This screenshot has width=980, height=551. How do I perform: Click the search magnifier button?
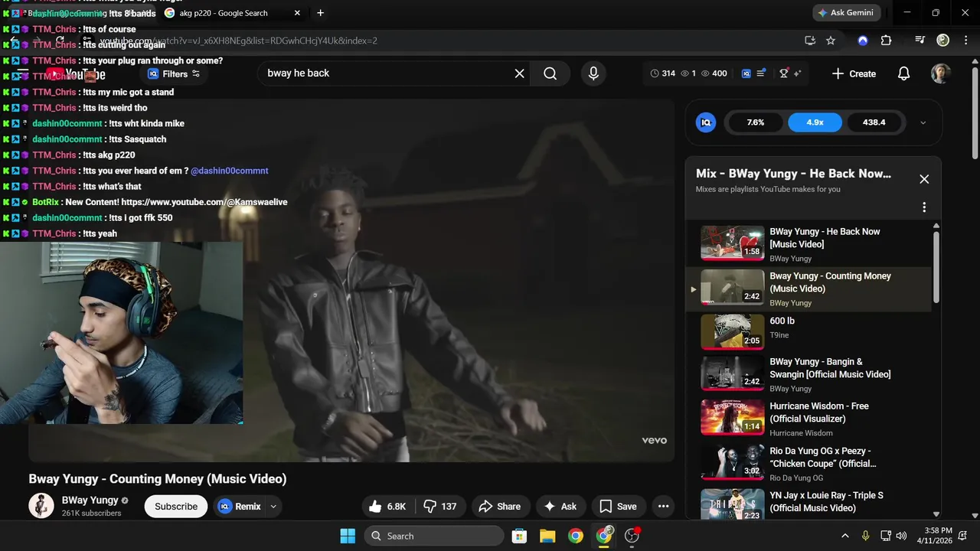(550, 73)
